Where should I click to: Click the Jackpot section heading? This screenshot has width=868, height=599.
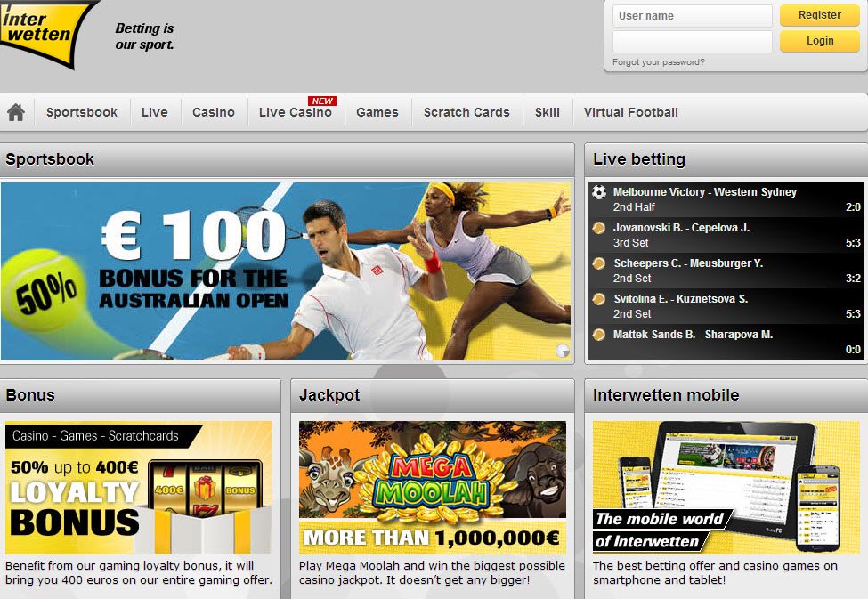coord(329,395)
